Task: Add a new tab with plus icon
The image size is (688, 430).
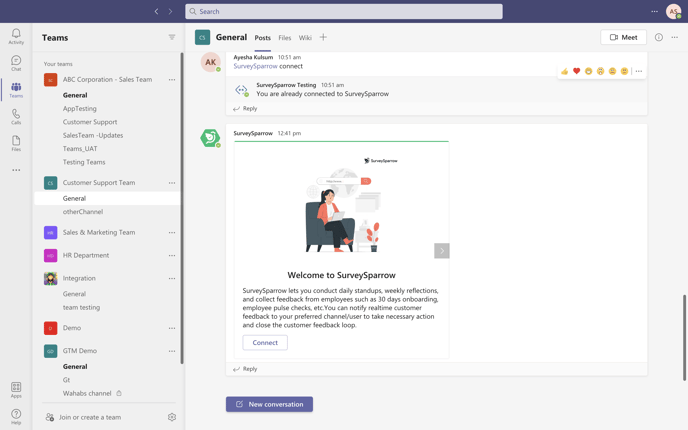Action: [x=323, y=37]
